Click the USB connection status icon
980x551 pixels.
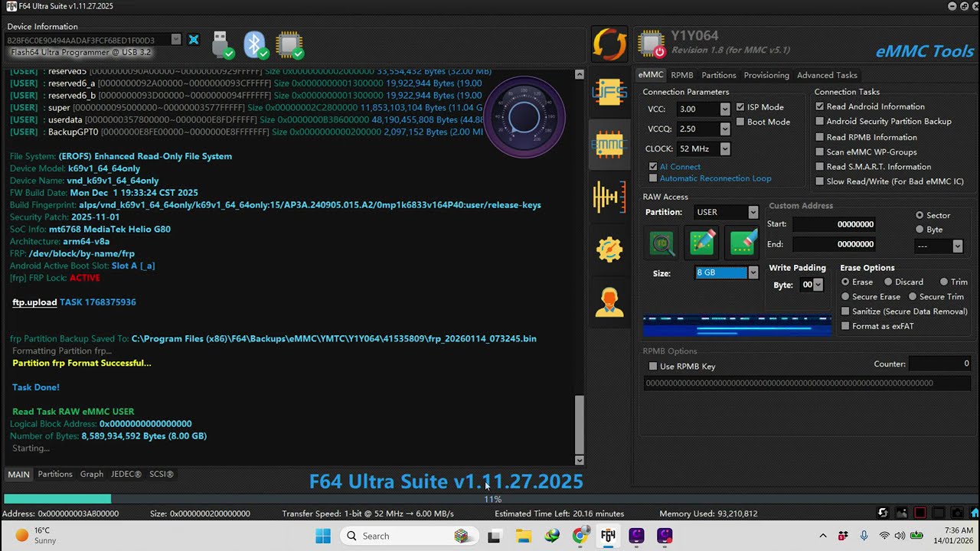222,45
